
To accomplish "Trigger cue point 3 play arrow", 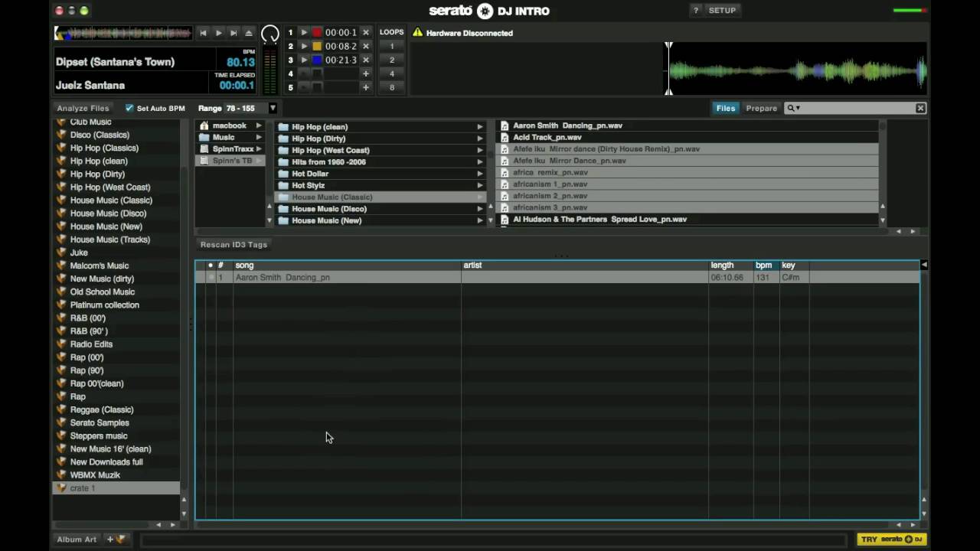I will (x=304, y=60).
